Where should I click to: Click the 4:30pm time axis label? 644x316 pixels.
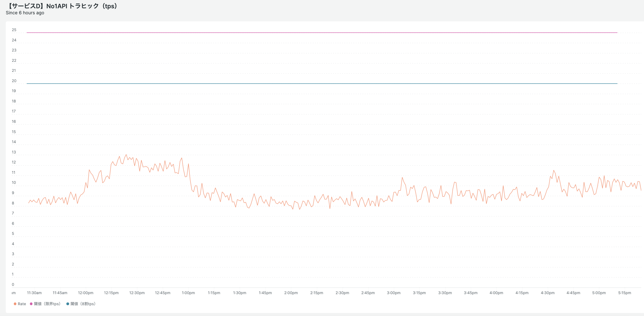(547, 293)
